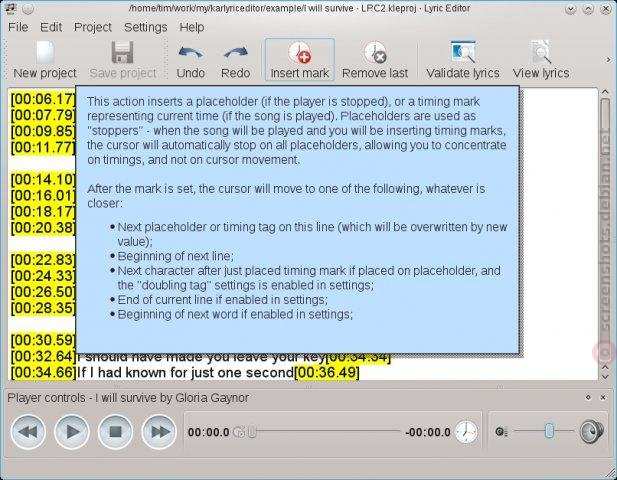Screen dimensions: 617x480
Task: Click the timing tag [00:20.38]
Action: (x=43, y=228)
